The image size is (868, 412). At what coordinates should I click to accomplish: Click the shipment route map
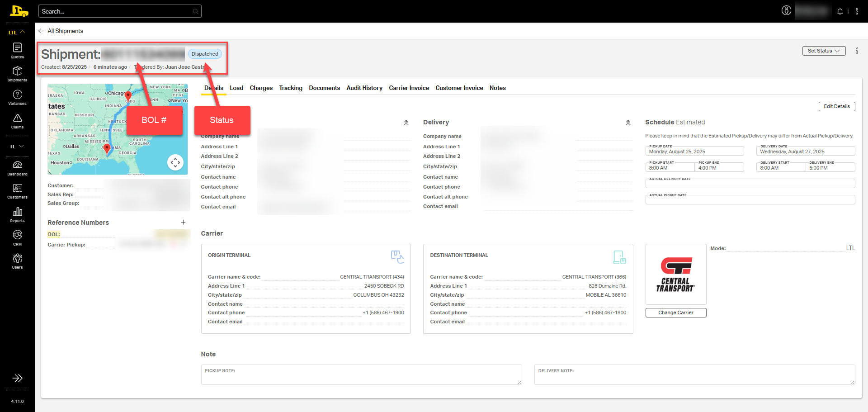(118, 129)
